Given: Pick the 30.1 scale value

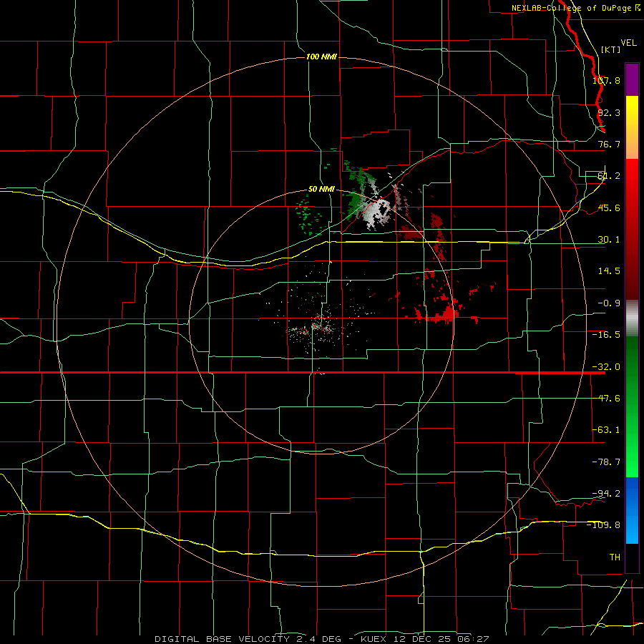Looking at the screenshot, I should point(609,240).
